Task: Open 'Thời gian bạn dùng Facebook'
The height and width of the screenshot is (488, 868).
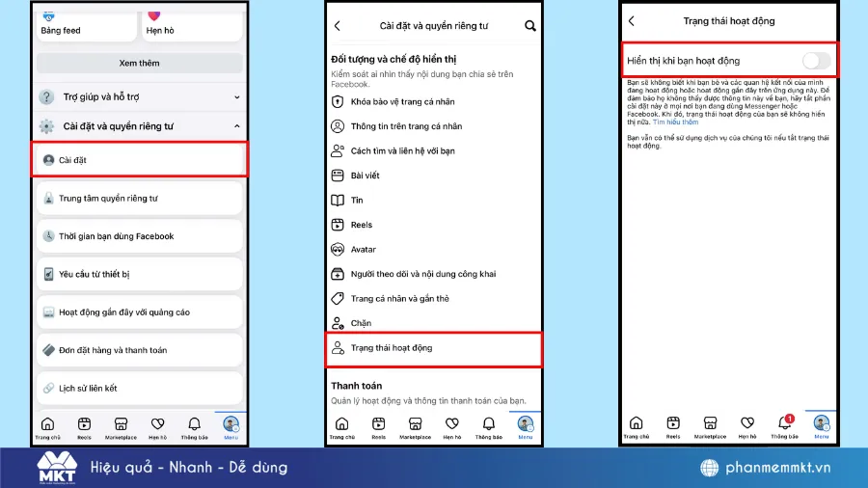Action: tap(140, 236)
